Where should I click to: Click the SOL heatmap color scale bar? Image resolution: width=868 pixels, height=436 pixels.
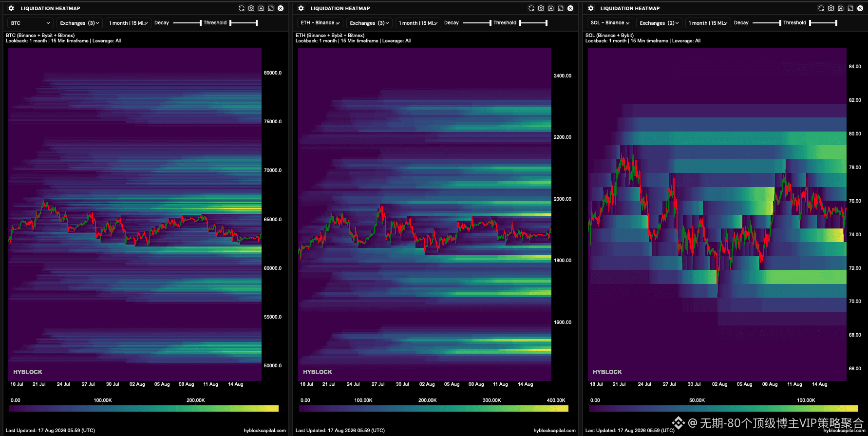[x=723, y=409]
